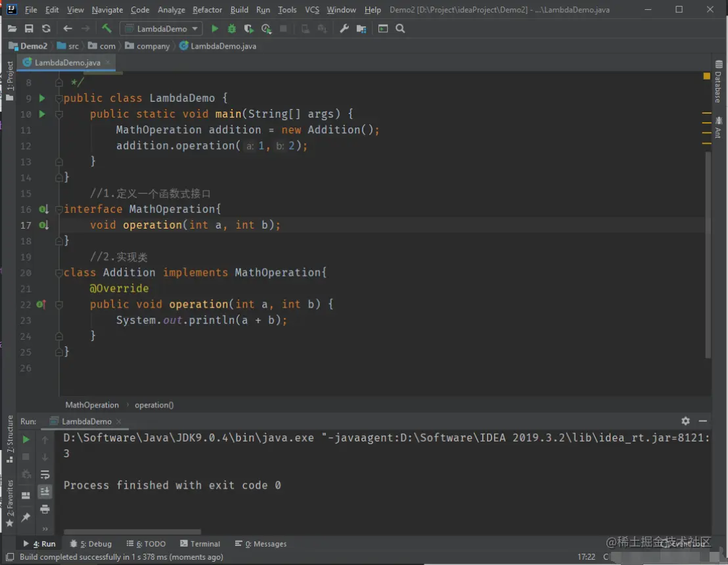Open project settings wrench icon

click(x=344, y=29)
